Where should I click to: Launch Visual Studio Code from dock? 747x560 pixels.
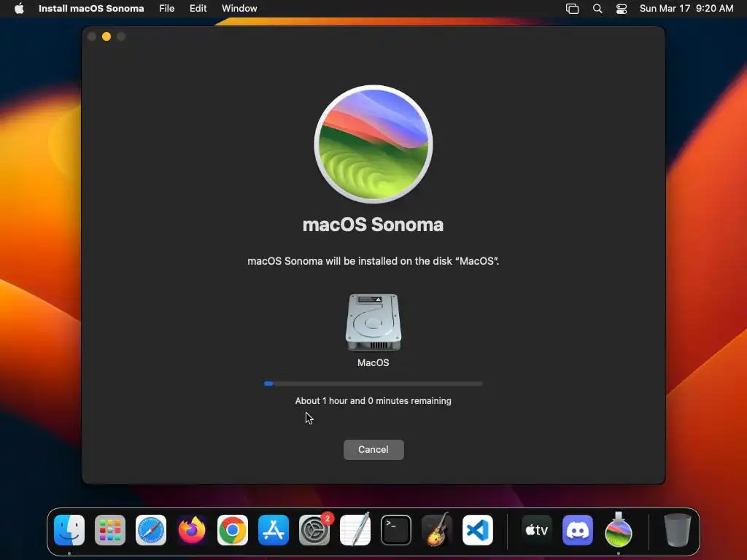pos(478,530)
